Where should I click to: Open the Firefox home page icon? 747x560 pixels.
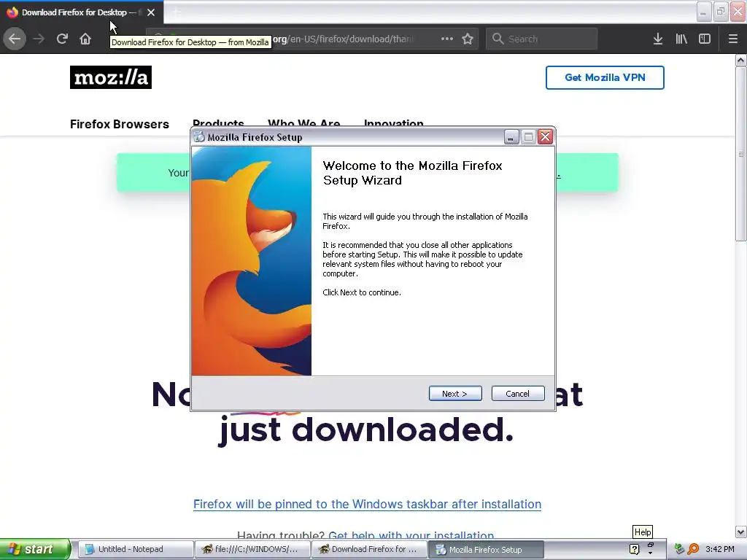click(x=85, y=39)
